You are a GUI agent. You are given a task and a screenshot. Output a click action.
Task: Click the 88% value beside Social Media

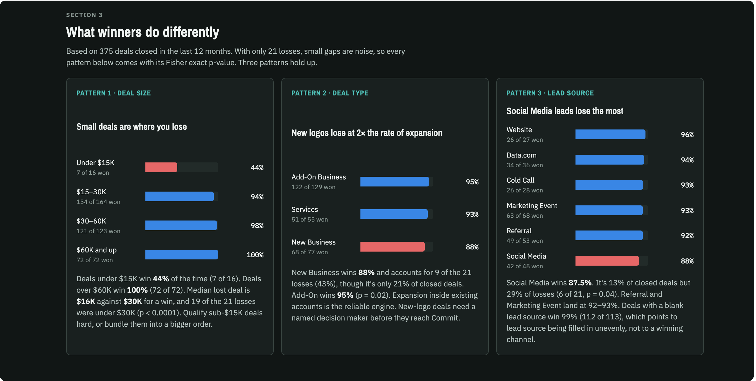(x=687, y=261)
